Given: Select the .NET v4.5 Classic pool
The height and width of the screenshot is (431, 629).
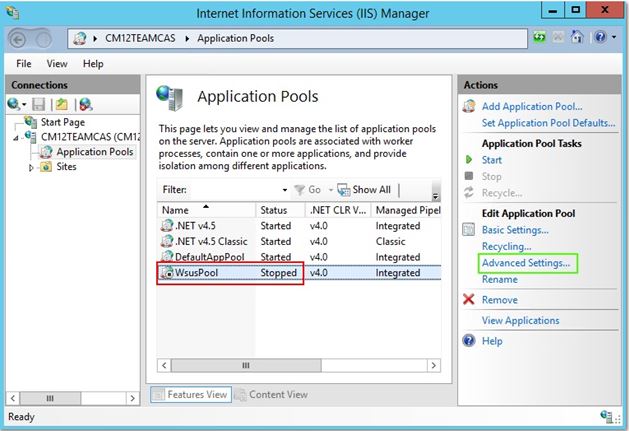Looking at the screenshot, I should pos(299,242).
